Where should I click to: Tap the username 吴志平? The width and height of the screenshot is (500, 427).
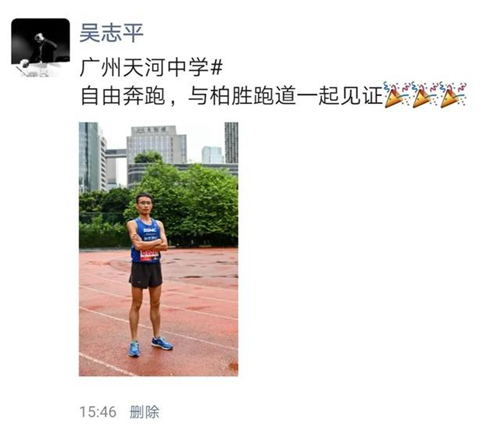tap(111, 33)
